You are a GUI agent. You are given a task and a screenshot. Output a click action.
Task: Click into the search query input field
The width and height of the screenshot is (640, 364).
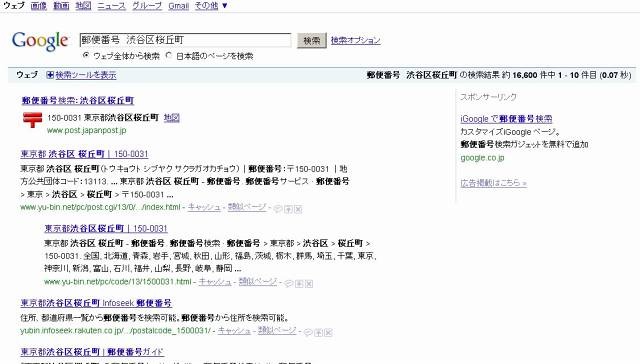[185, 40]
